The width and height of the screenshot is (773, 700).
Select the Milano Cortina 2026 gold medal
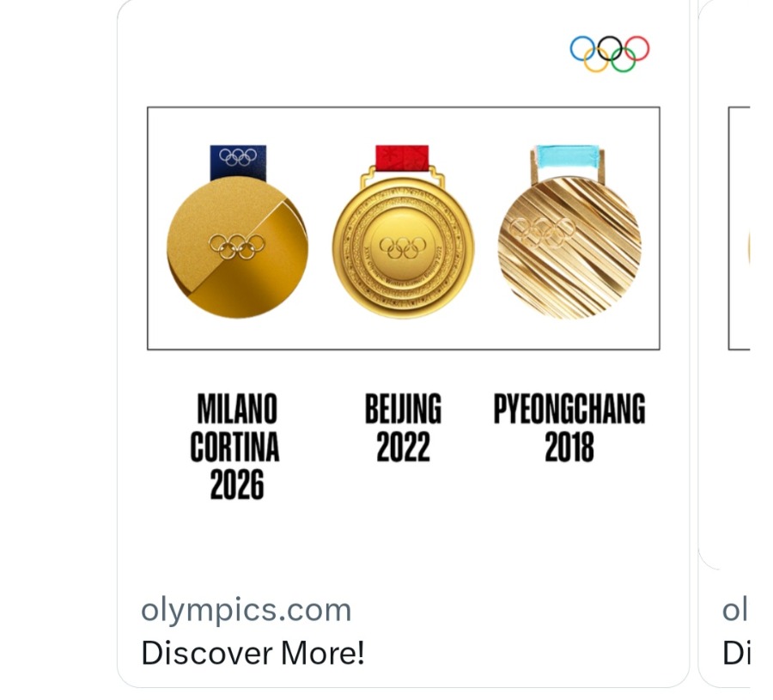point(238,247)
